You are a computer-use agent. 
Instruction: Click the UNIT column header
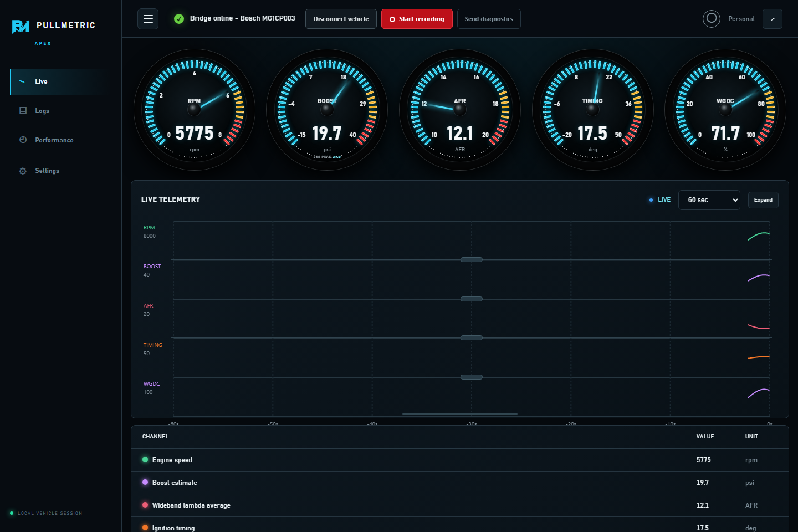pyautogui.click(x=751, y=437)
